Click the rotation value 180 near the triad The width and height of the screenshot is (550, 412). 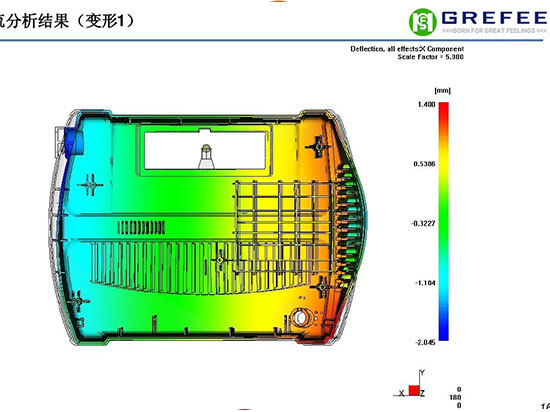pos(455,397)
